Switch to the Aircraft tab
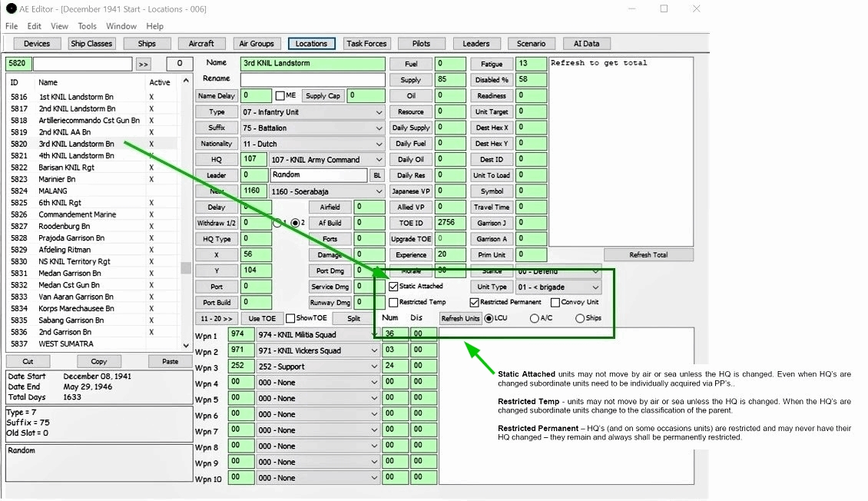The image size is (868, 501). click(x=201, y=44)
